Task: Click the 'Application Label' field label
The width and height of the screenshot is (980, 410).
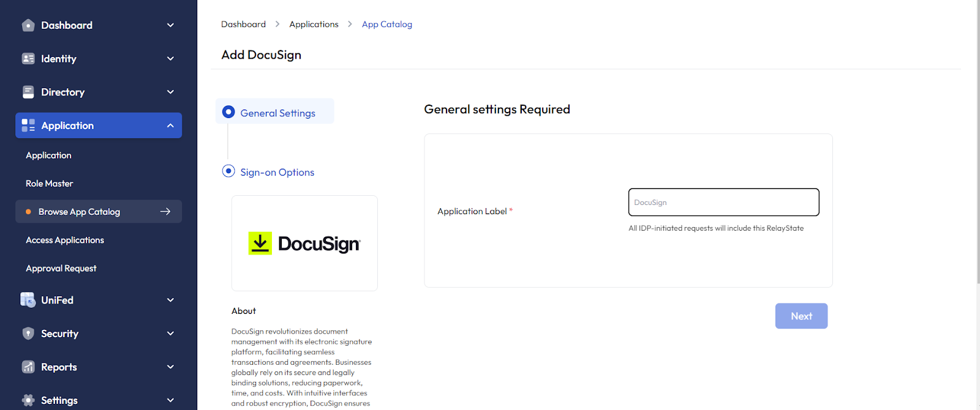Action: pos(472,211)
